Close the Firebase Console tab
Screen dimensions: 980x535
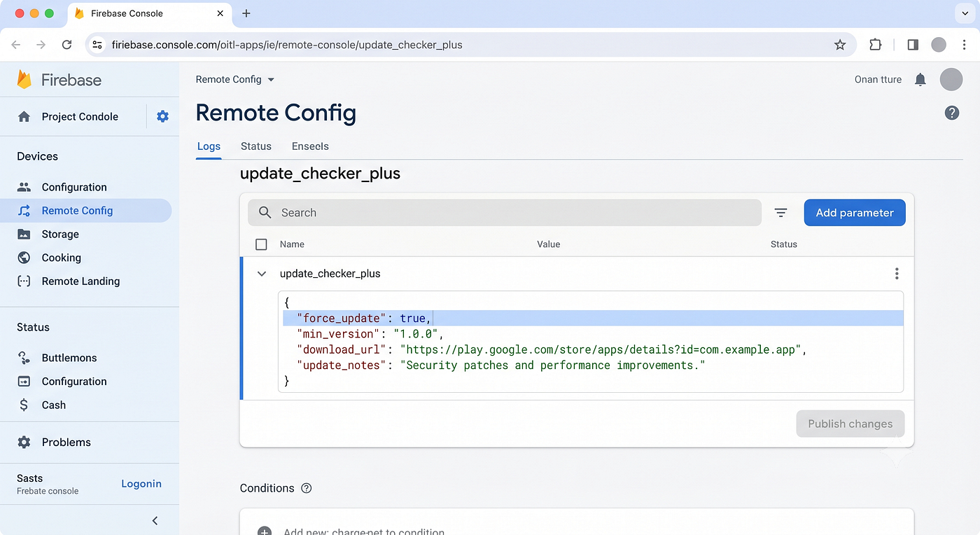[x=220, y=13]
